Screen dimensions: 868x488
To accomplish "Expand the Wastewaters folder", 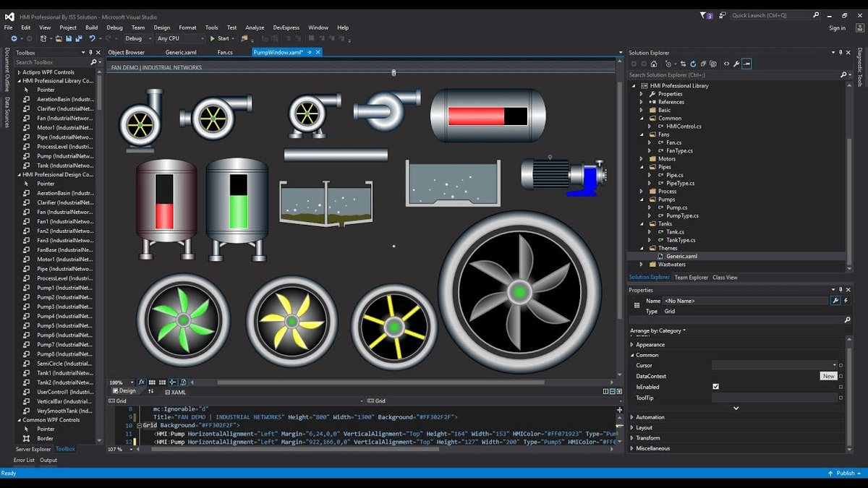I will 642,265.
